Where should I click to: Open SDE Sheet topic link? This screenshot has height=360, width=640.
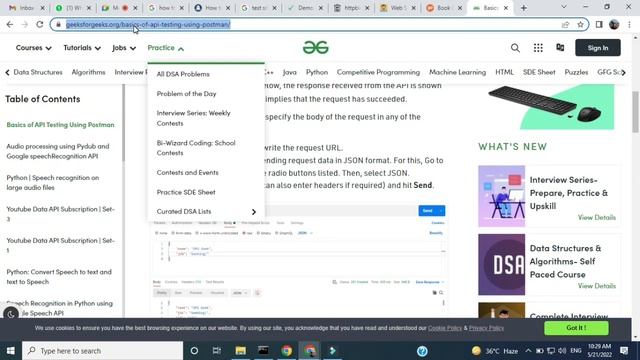point(539,72)
